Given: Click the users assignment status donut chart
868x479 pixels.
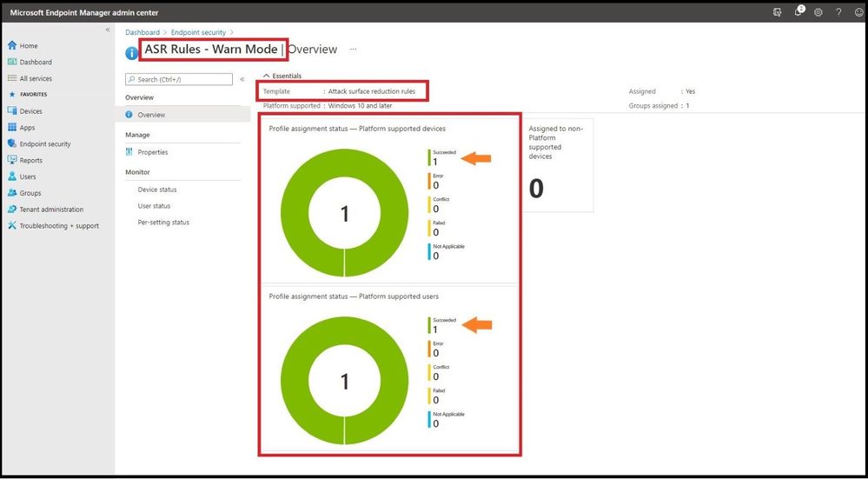Looking at the screenshot, I should tap(344, 381).
